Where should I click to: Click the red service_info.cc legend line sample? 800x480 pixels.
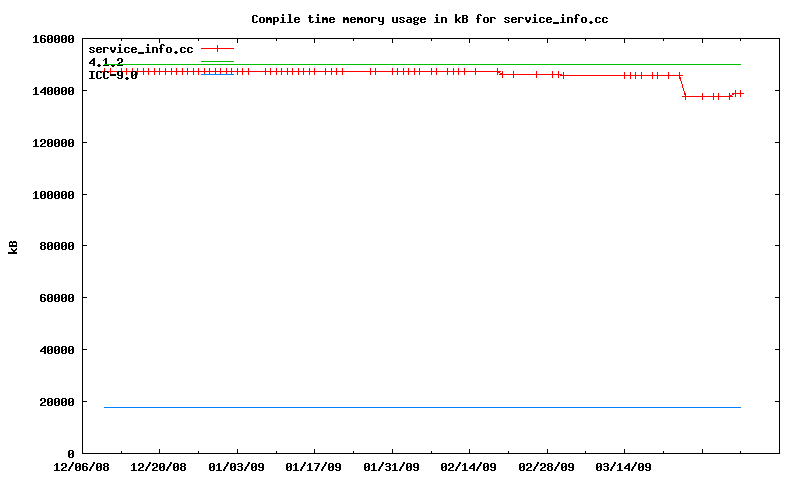(217, 48)
